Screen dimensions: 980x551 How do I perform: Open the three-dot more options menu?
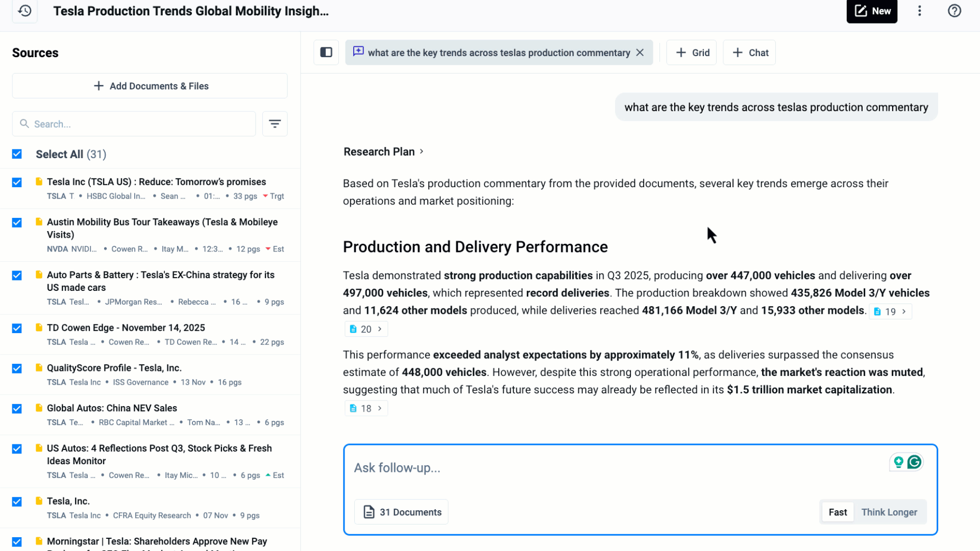(x=920, y=11)
